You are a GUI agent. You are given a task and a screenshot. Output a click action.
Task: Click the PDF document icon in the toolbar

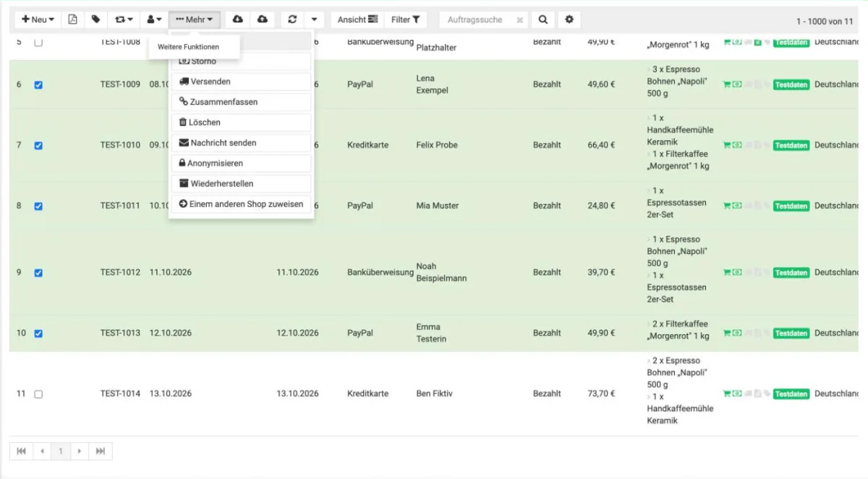[72, 20]
